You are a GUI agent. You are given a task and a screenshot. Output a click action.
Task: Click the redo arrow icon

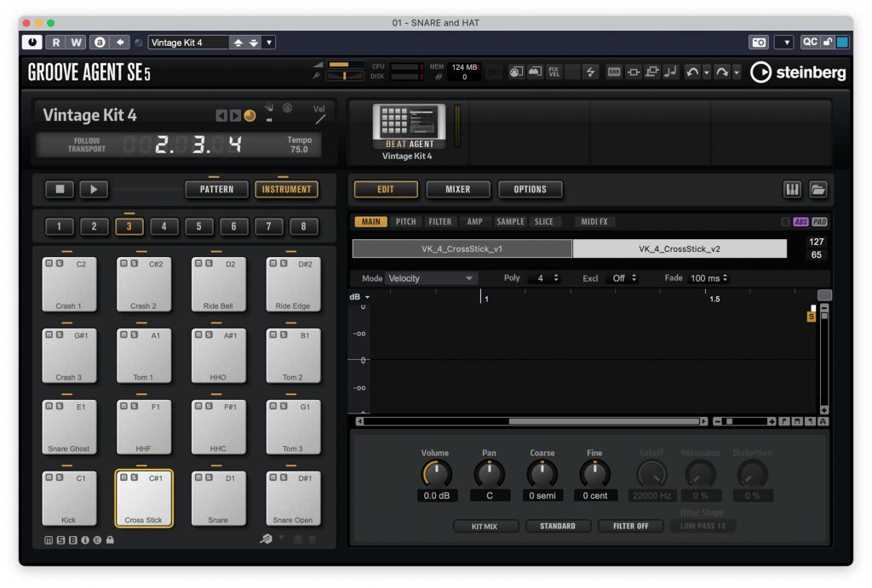coord(722,72)
